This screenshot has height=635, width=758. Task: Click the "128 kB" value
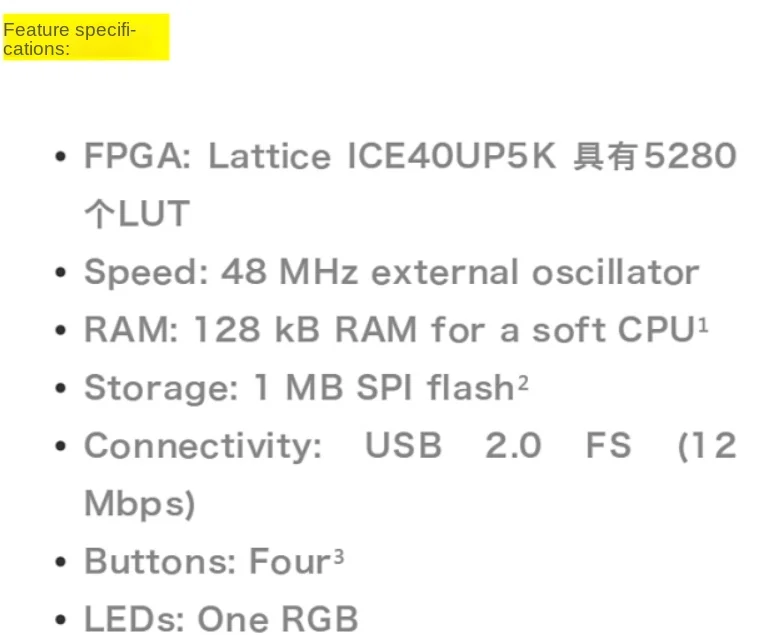[253, 330]
